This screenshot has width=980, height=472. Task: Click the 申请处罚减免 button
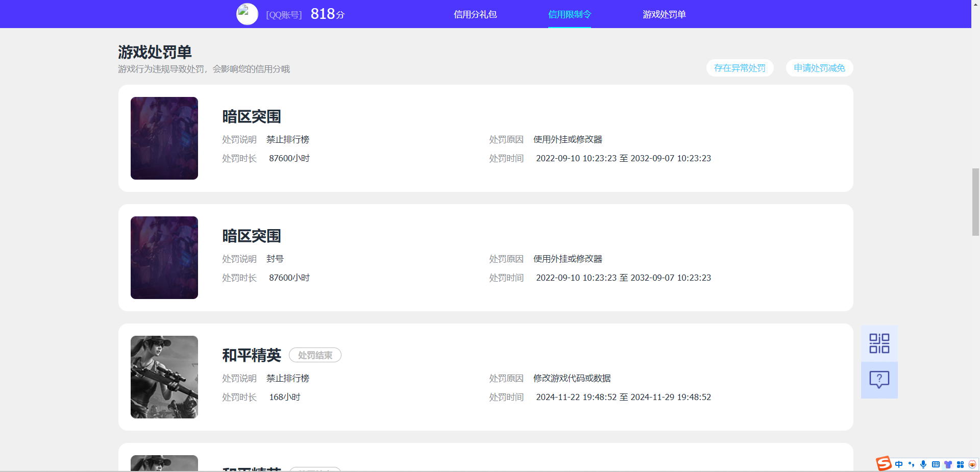tap(819, 68)
